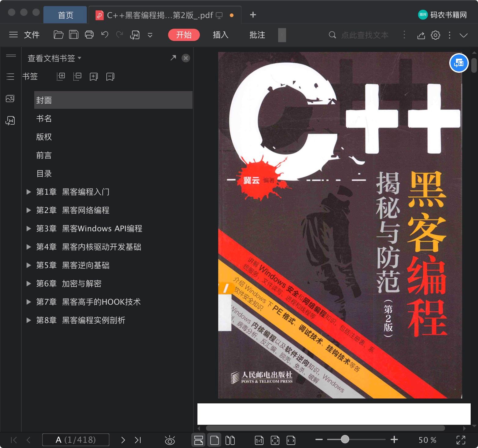Click the fit width icon
The height and width of the screenshot is (448, 478).
pyautogui.click(x=291, y=440)
